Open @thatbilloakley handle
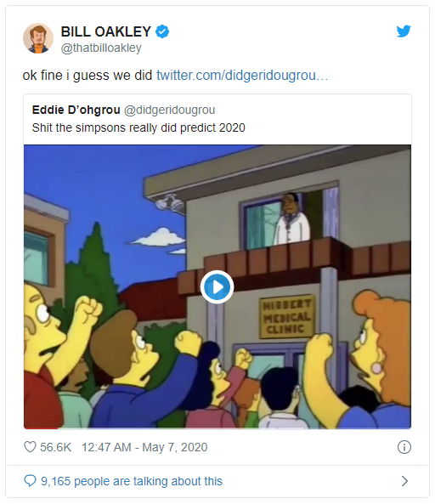The image size is (435, 504). click(101, 48)
